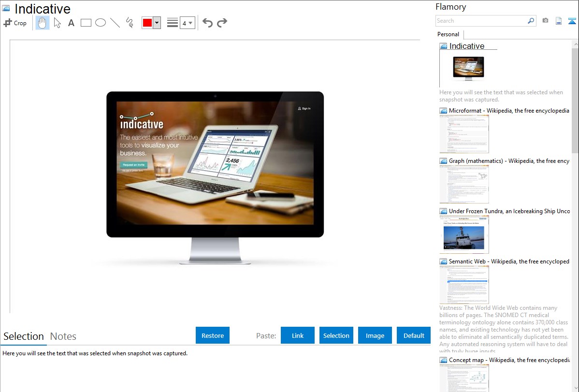Viewport: 579px width, 392px height.
Task: Open the Personal tab
Action: pos(449,34)
